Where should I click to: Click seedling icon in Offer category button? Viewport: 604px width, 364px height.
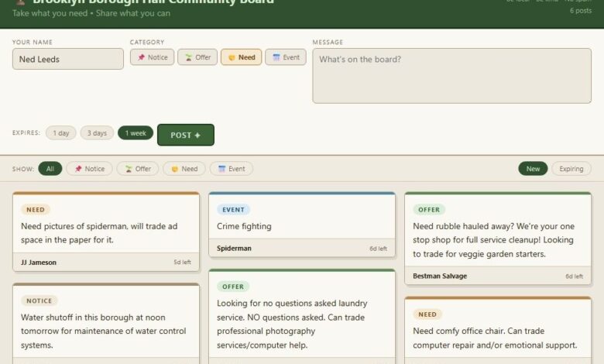[x=188, y=57]
